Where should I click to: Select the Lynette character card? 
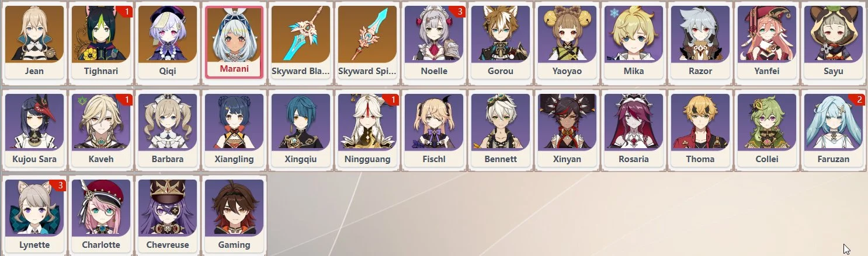34,216
